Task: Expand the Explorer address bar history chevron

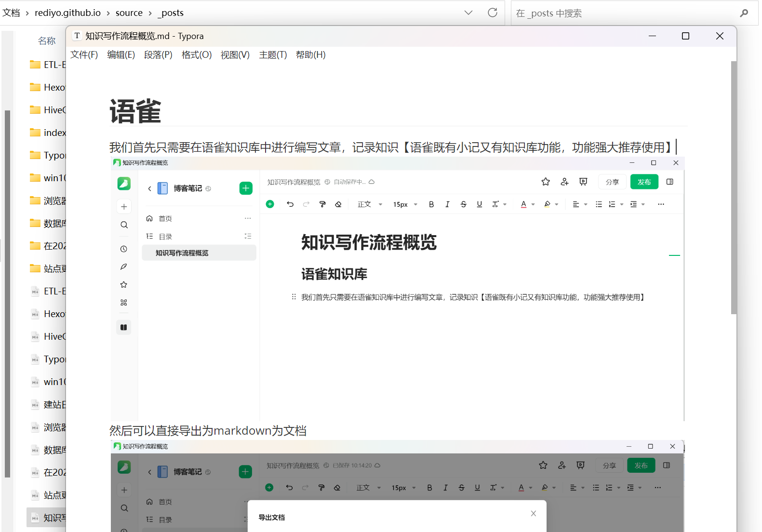Action: [x=468, y=13]
